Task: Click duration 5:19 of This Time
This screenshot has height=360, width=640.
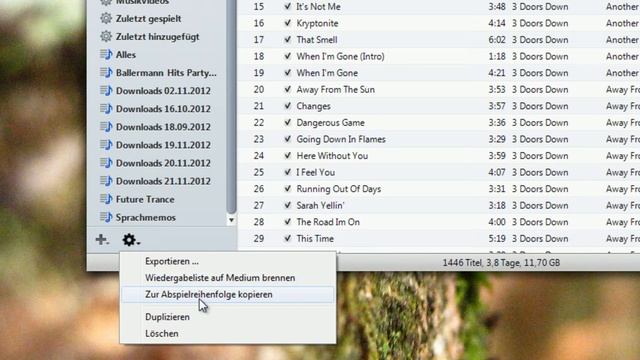Action: (x=497, y=238)
